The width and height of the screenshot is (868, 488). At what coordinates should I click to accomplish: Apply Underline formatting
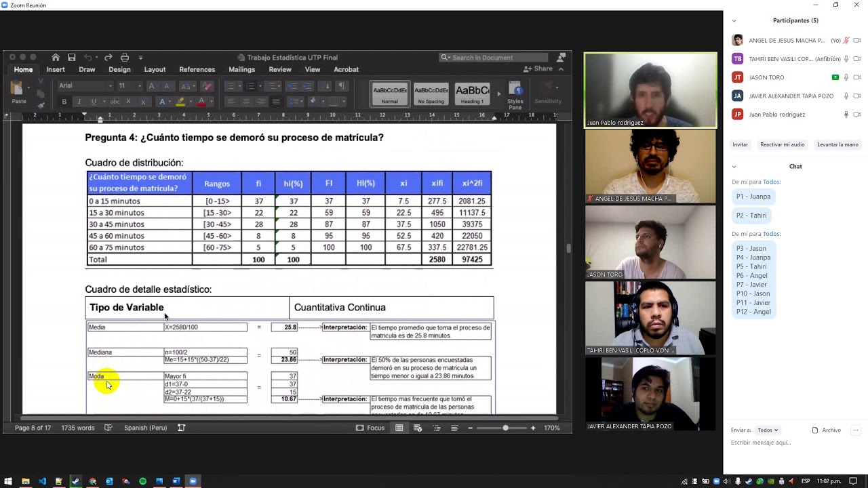94,102
